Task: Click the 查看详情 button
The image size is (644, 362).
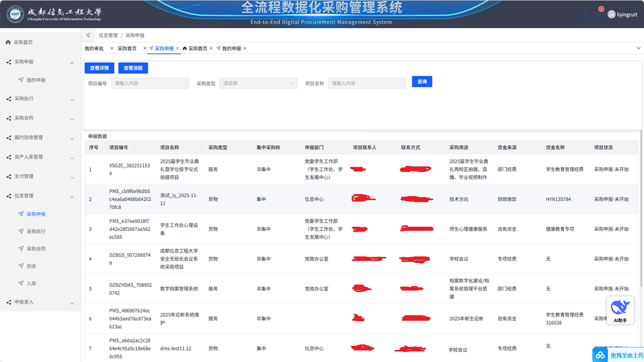Action: (99, 68)
